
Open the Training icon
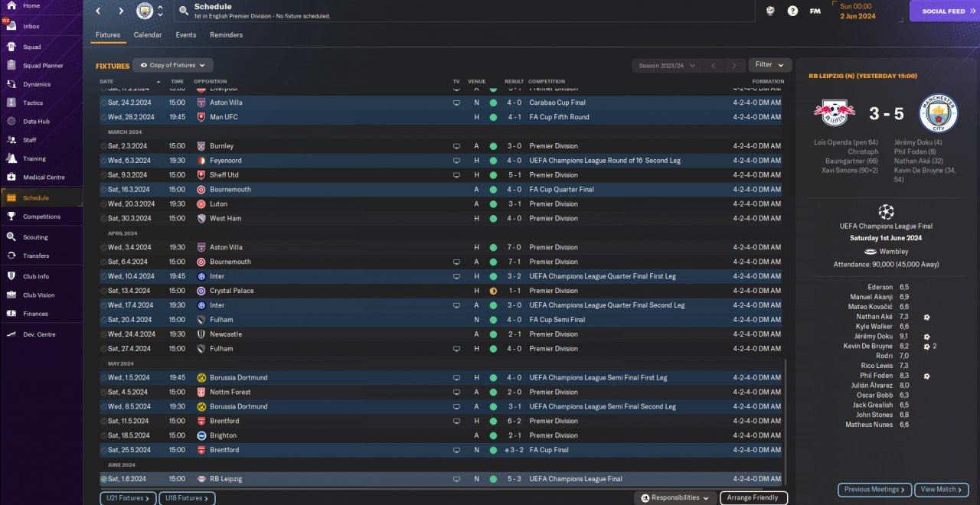point(11,158)
